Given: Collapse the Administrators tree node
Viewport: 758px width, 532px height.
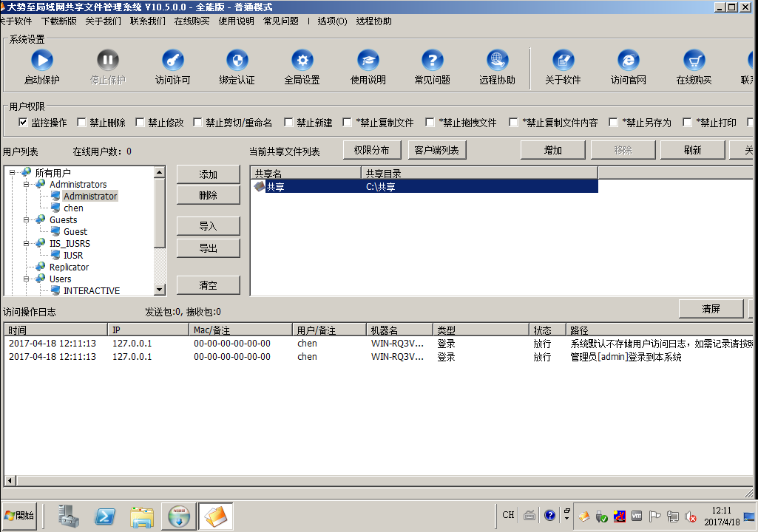Looking at the screenshot, I should tap(26, 184).
